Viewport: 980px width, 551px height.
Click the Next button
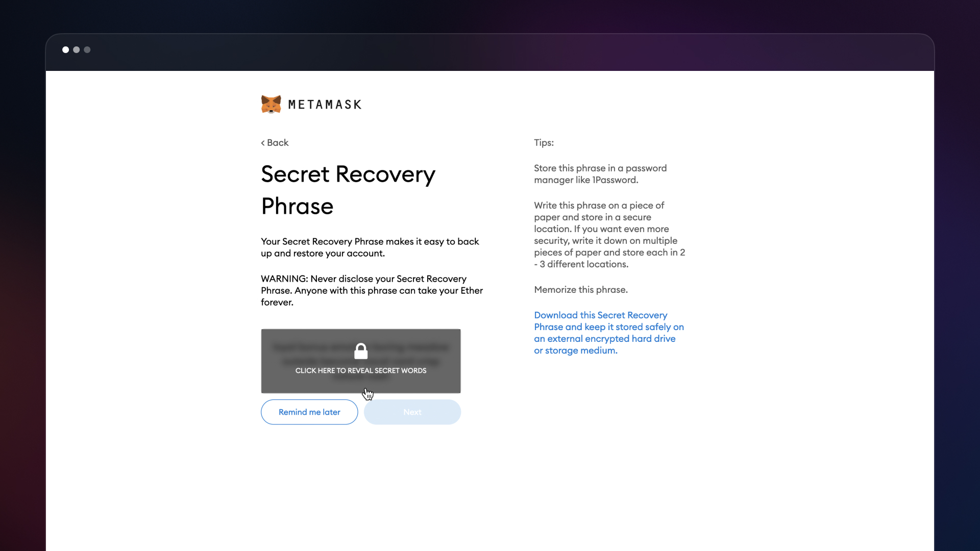coord(412,412)
